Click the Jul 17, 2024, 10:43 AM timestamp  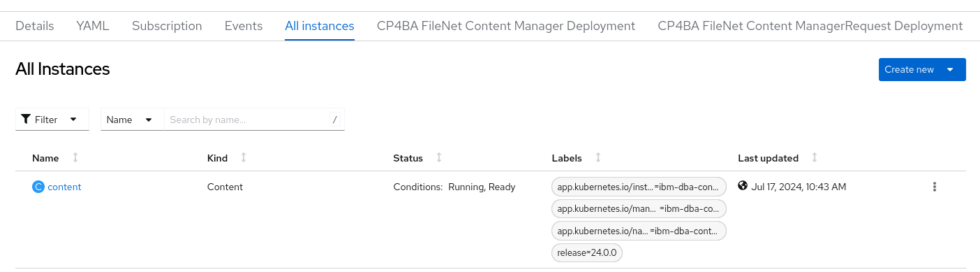[x=799, y=187]
